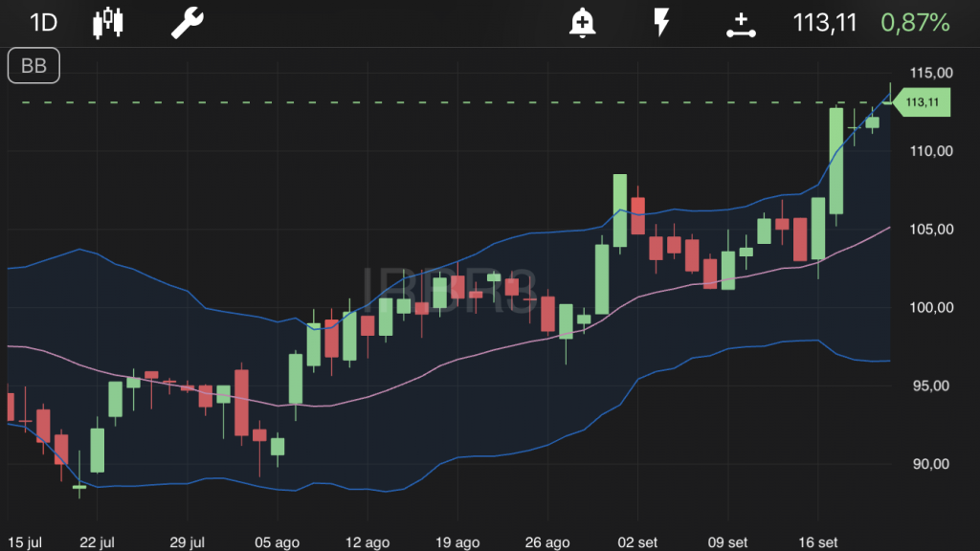The height and width of the screenshot is (551, 980).
Task: Tap the 113,11 last price in the header
Action: click(824, 23)
